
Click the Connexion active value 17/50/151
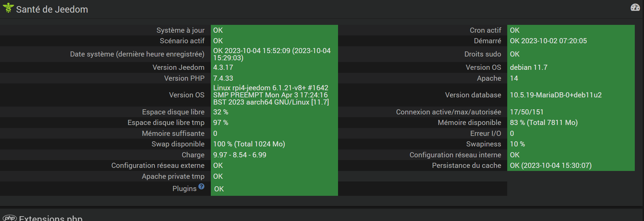[x=527, y=112]
